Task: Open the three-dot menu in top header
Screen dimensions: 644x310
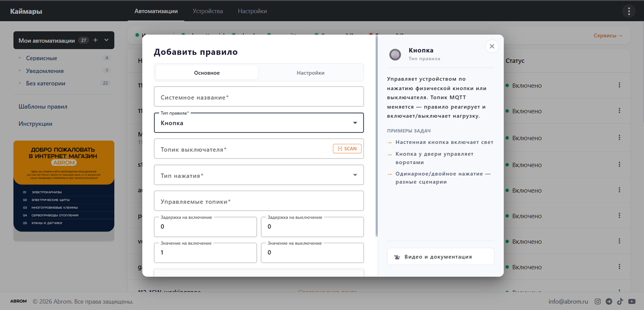Action: coord(629,11)
